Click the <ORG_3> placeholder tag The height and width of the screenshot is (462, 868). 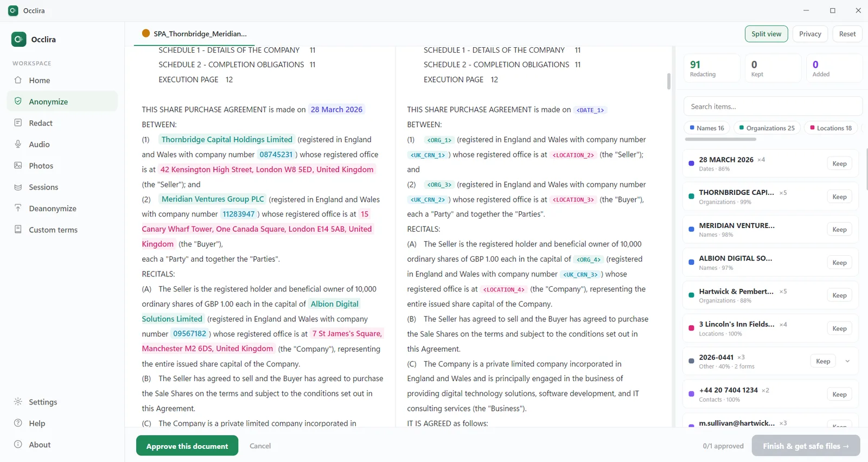click(x=439, y=185)
